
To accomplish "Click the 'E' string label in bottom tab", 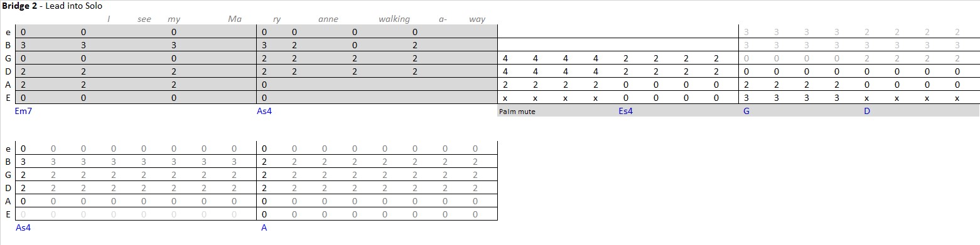I will pos(8,214).
